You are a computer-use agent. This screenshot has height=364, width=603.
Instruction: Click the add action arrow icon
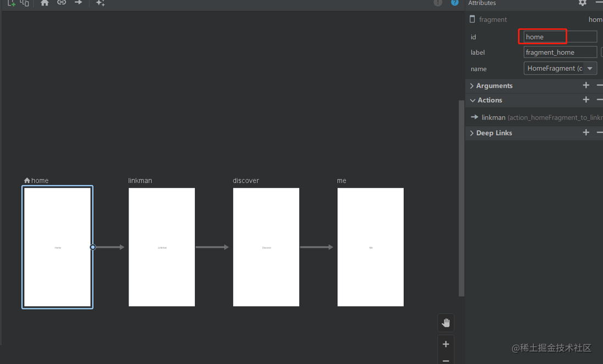tap(79, 2)
